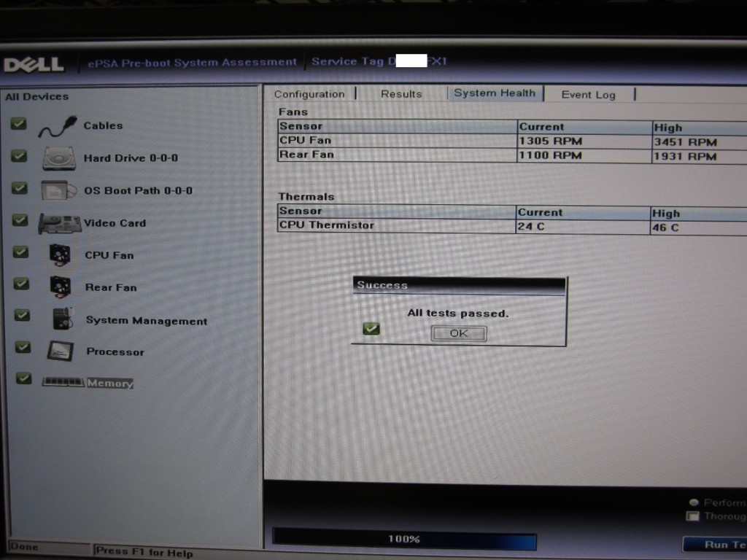
Task: Select the Hard Drive 0-0-0 icon
Action: pos(58,158)
